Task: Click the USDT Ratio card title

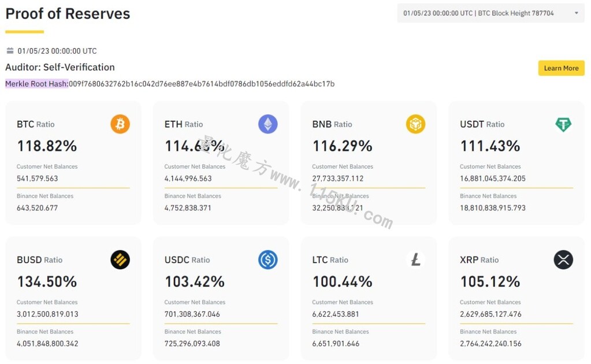Action: [x=482, y=124]
